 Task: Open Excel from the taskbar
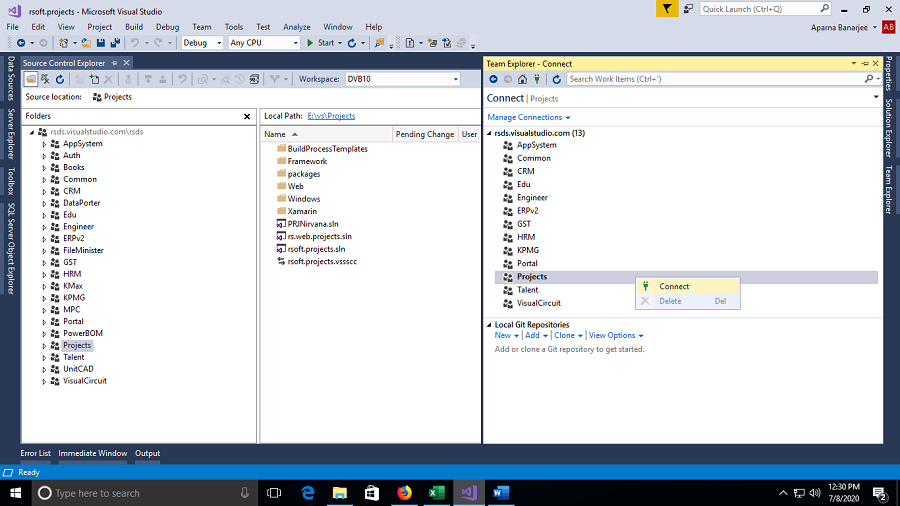(437, 493)
